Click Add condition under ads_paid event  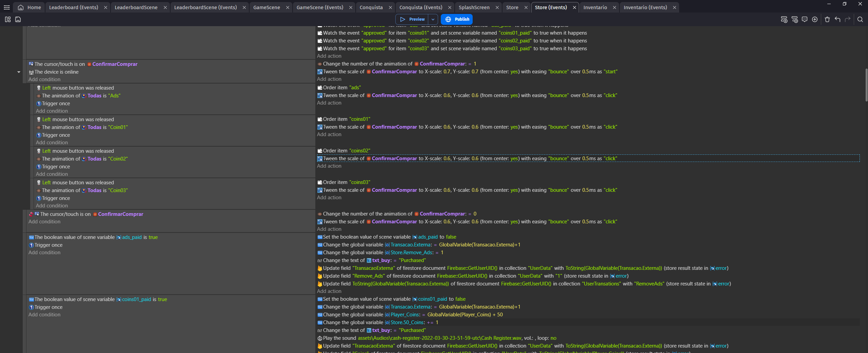pyautogui.click(x=44, y=253)
